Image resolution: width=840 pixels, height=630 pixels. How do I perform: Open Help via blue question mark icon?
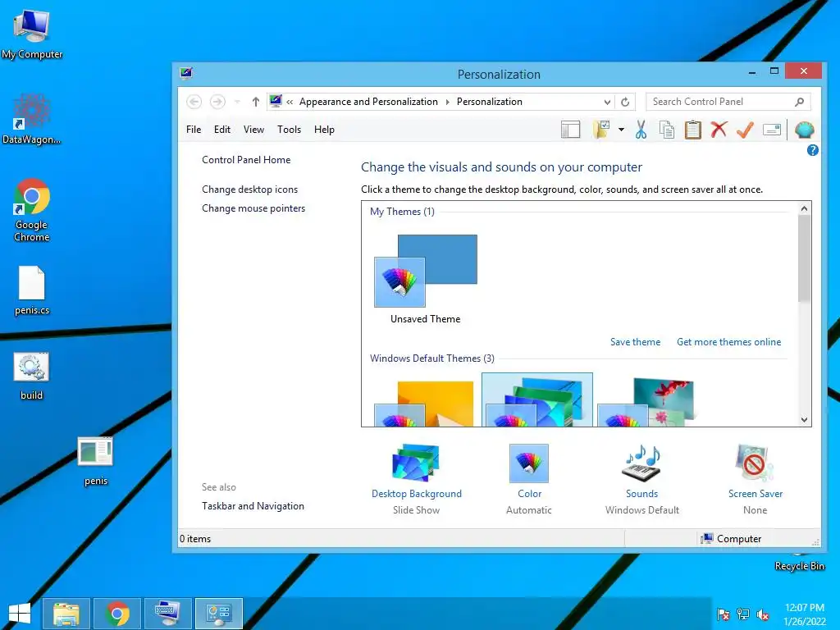tap(812, 151)
